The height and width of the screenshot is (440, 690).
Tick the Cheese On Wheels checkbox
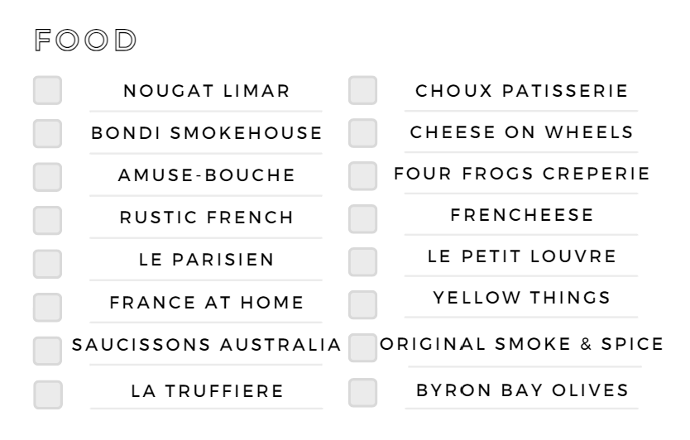click(363, 133)
